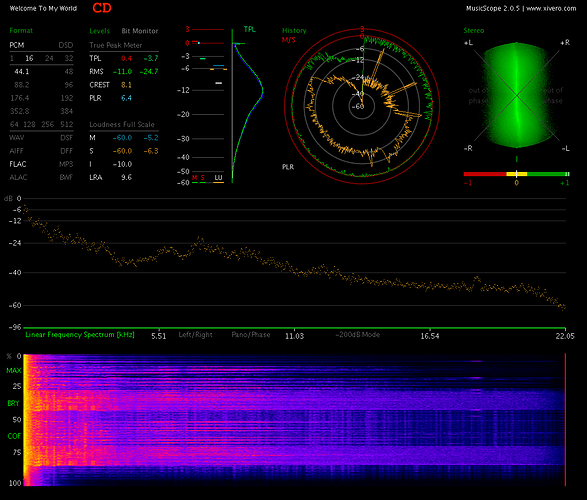Viewport: 587px width, 500px height.
Task: Click the COF spectrogram label
Action: click(x=14, y=436)
